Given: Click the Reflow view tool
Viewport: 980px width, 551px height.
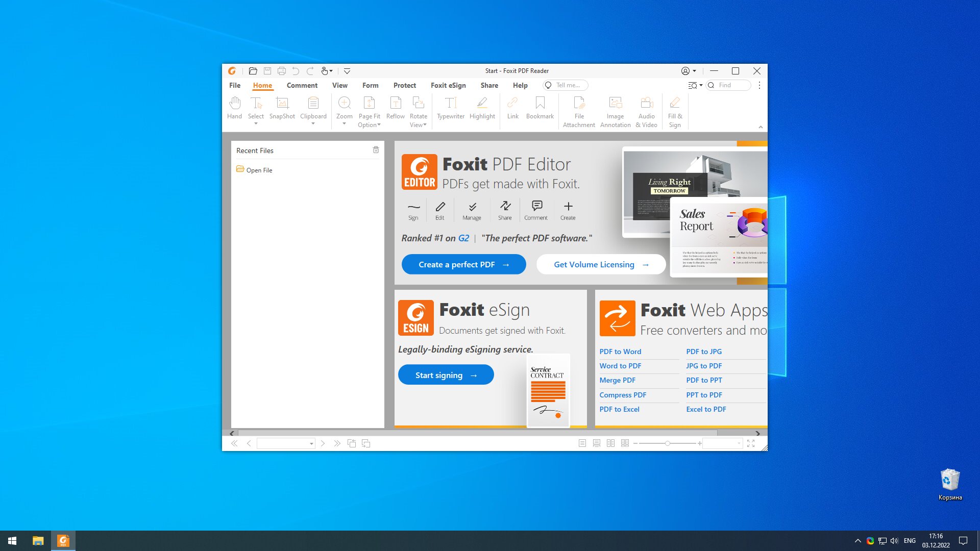Looking at the screenshot, I should pos(395,108).
